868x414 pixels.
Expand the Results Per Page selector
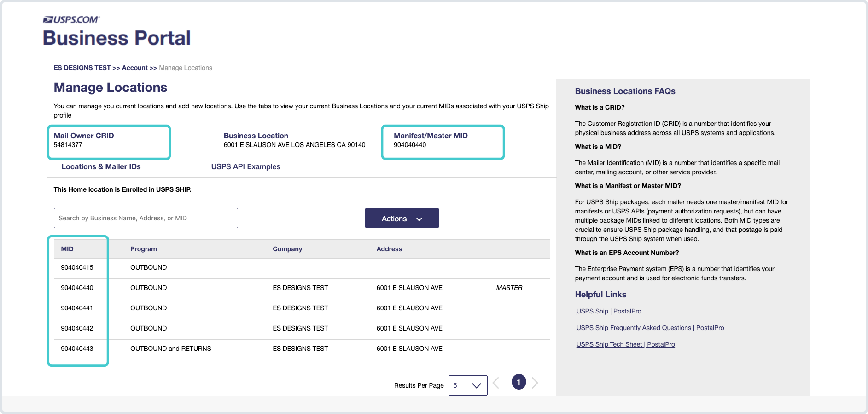tap(468, 385)
